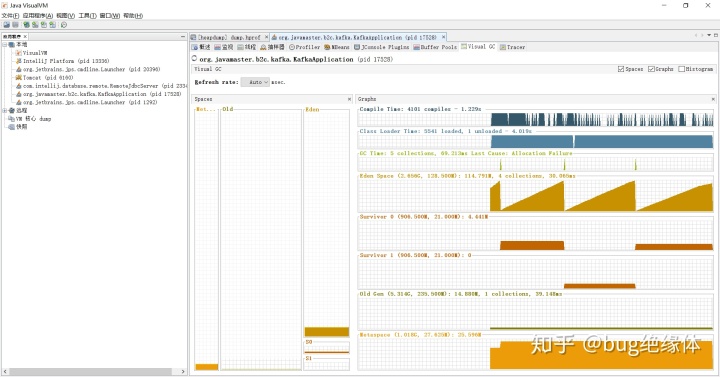Click the VM 核心 dump node icon
The image size is (720, 377).
11,119
